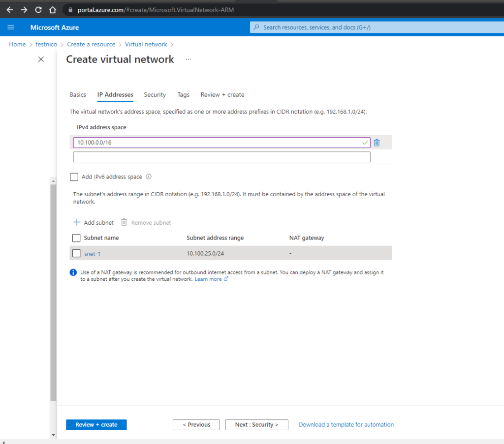Download a template for automation link
Screen dimensions: 504x444
(x=346, y=424)
